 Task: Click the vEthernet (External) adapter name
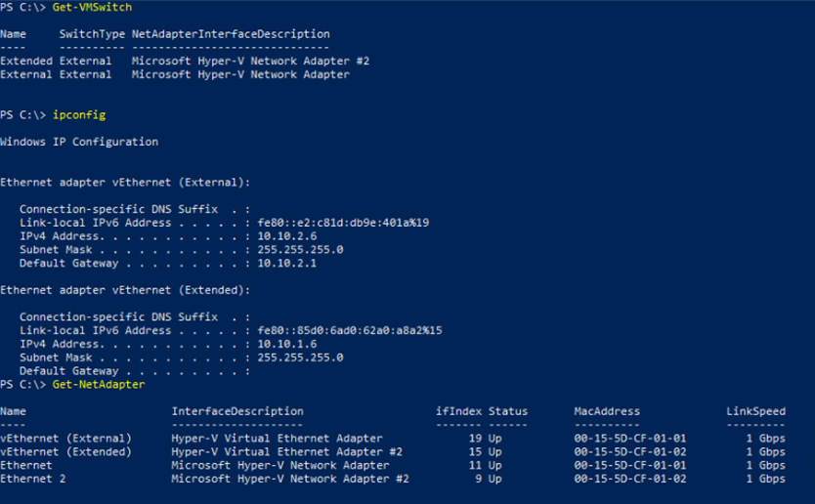[x=66, y=439]
